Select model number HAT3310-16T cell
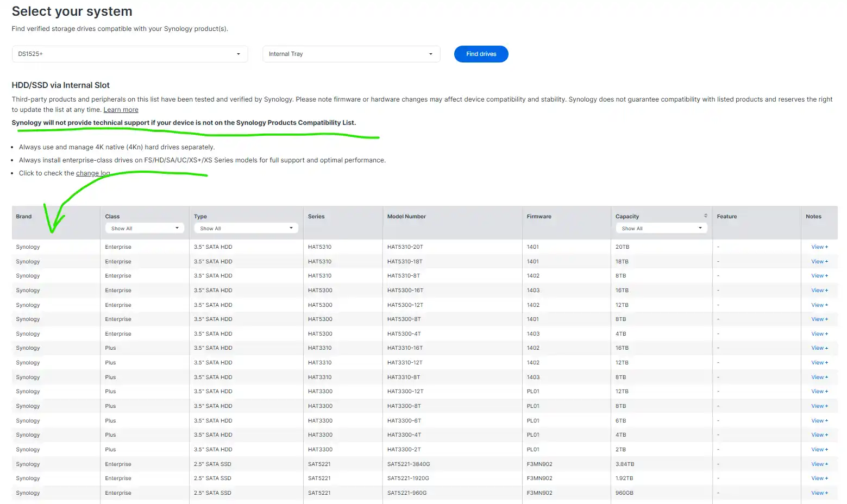The image size is (847, 504). (405, 348)
